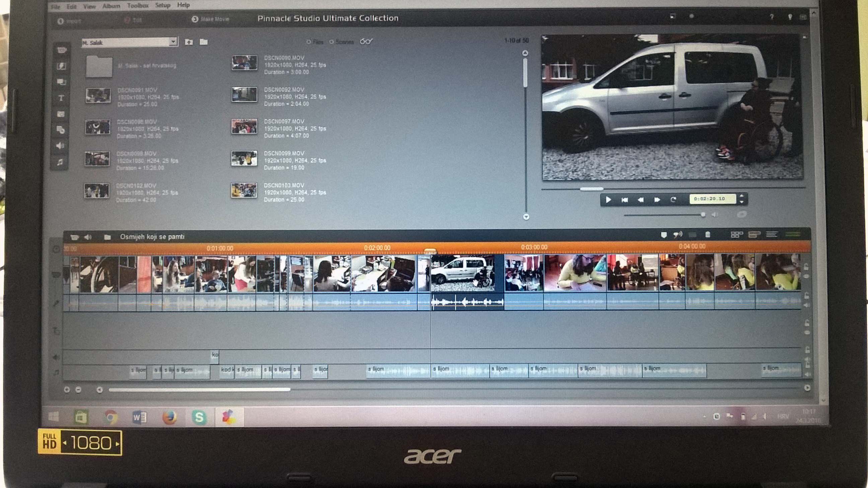The image size is (868, 488).
Task: Go to beginning of movie button
Action: click(625, 200)
